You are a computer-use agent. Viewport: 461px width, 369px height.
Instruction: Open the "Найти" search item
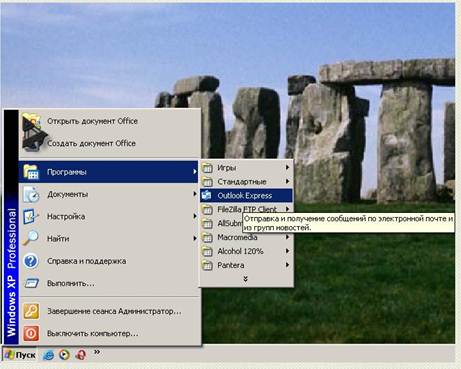(x=109, y=239)
